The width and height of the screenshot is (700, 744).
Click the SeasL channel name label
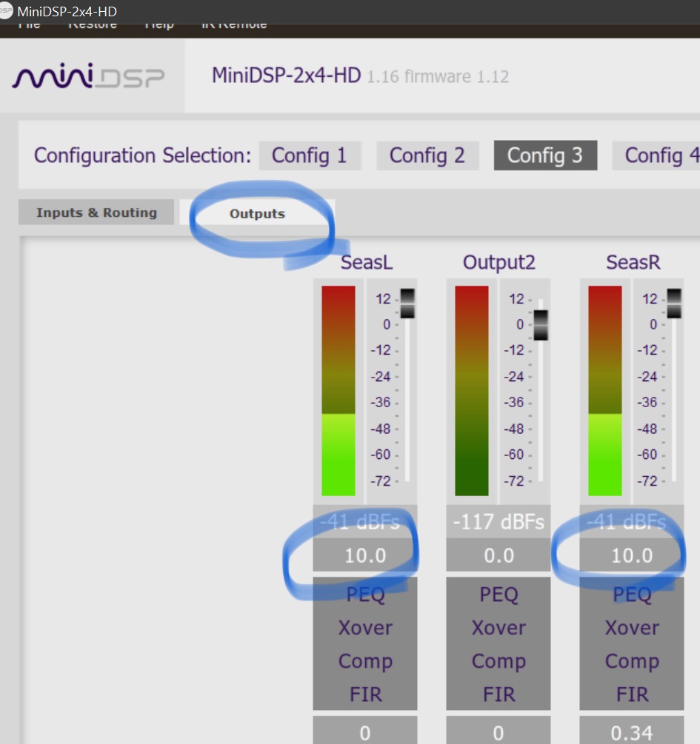tap(367, 262)
